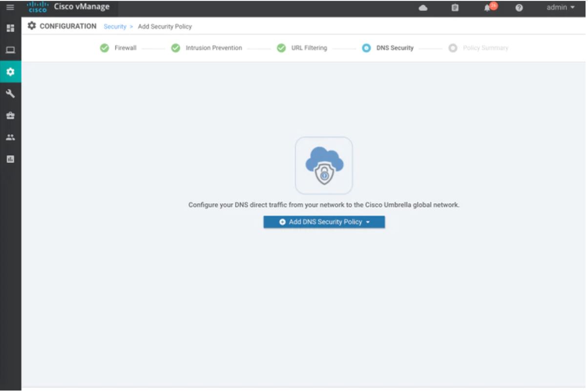Image resolution: width=588 pixels, height=391 pixels.
Task: Open the tasks clipboard icon
Action: (x=455, y=8)
